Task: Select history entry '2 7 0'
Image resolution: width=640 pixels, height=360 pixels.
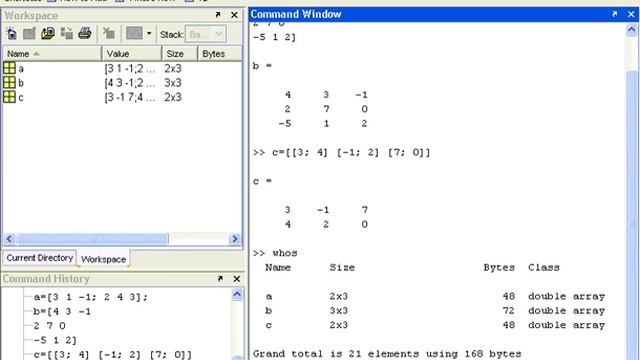Action: coord(49,326)
